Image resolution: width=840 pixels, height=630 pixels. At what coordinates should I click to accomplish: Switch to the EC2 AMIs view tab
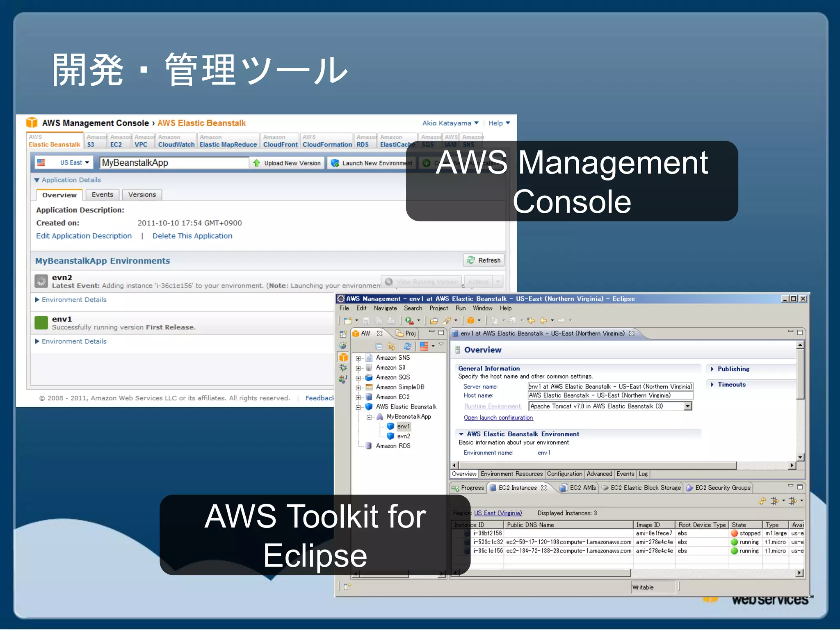point(578,488)
